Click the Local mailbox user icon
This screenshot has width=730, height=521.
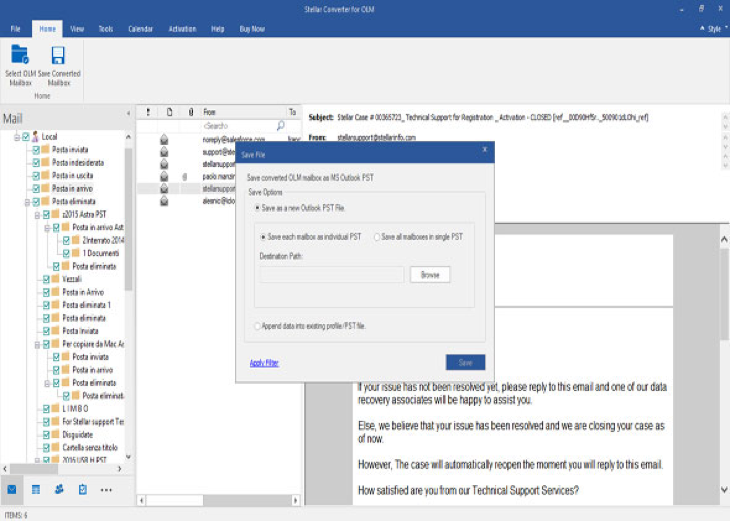[x=35, y=136]
